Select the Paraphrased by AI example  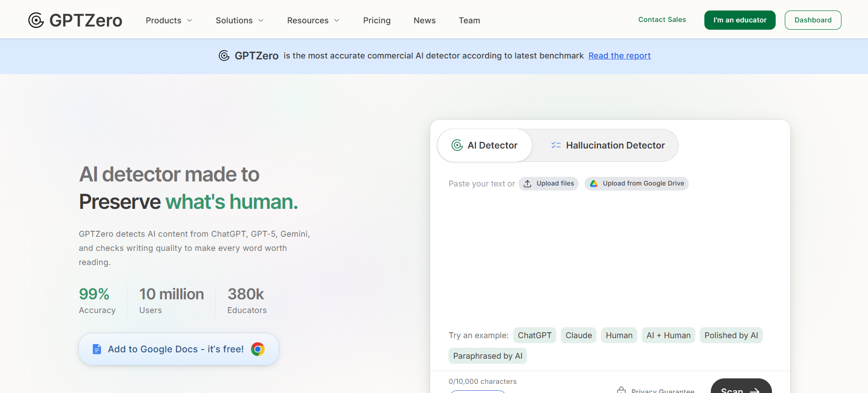487,356
